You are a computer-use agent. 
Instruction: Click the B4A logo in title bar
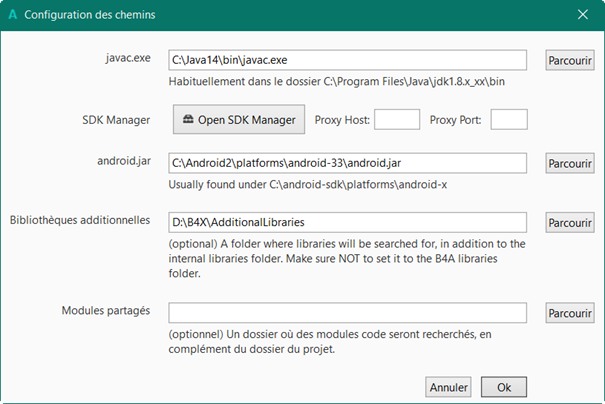12,15
